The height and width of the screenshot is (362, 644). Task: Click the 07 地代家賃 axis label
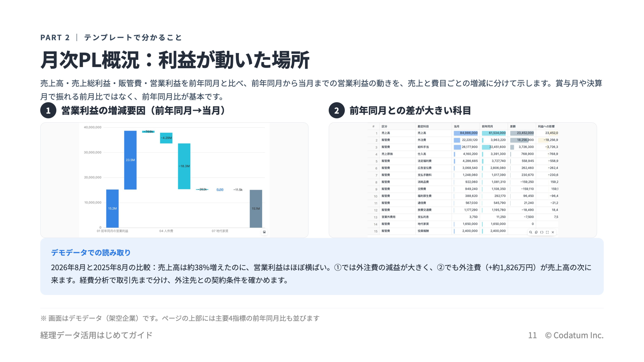220,231
